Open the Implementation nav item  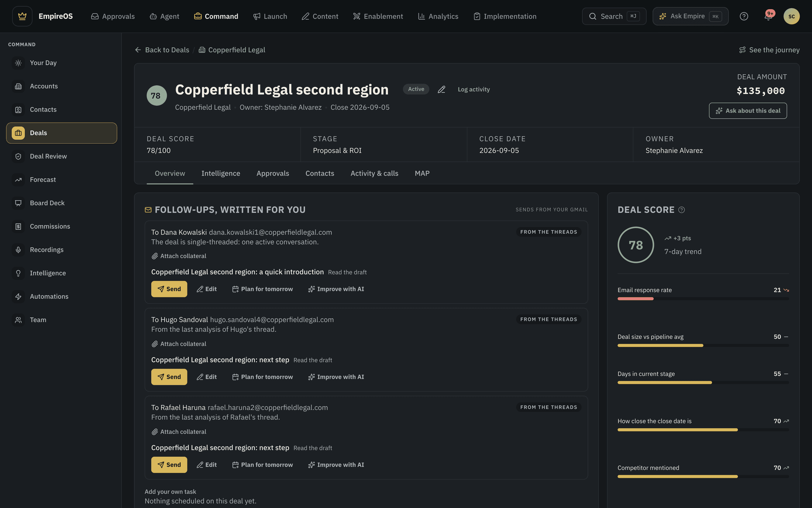click(505, 16)
